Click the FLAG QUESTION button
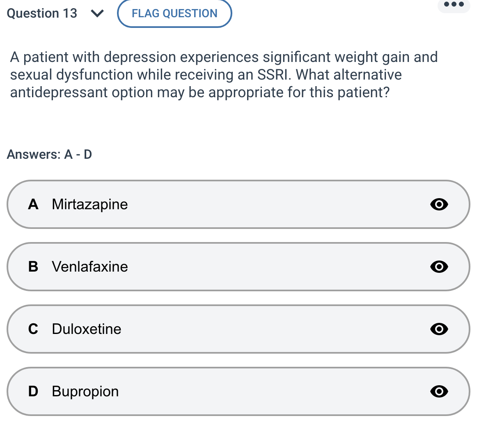Screen dimensions: 486x448 [174, 13]
